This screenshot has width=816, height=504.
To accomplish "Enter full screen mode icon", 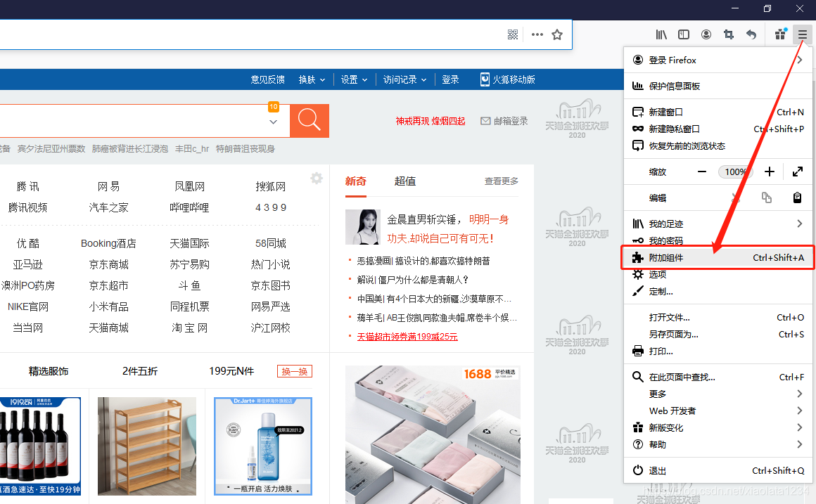I will 797,172.
